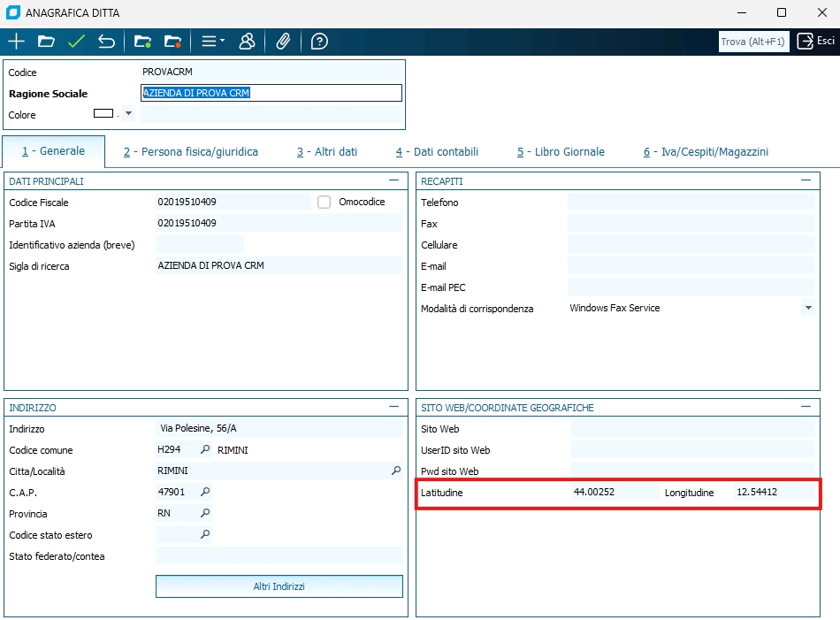Image resolution: width=840 pixels, height=620 pixels.
Task: Click the users group toolbar icon
Action: [247, 42]
